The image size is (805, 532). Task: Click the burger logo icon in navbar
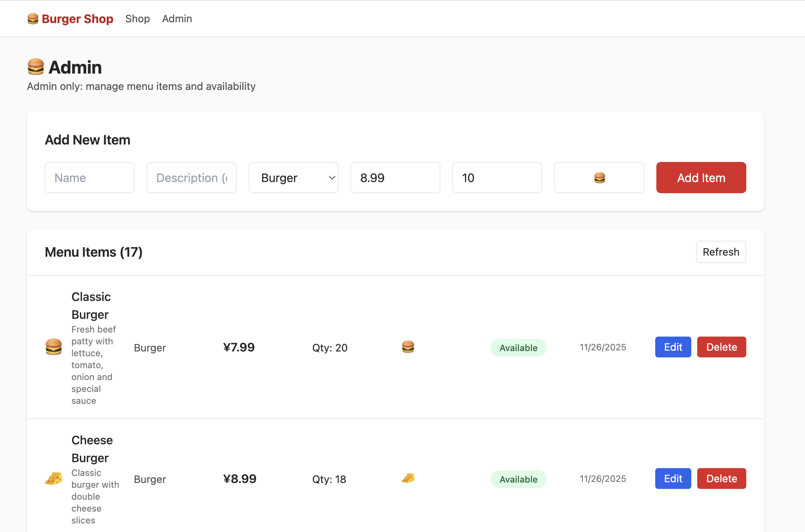point(33,19)
